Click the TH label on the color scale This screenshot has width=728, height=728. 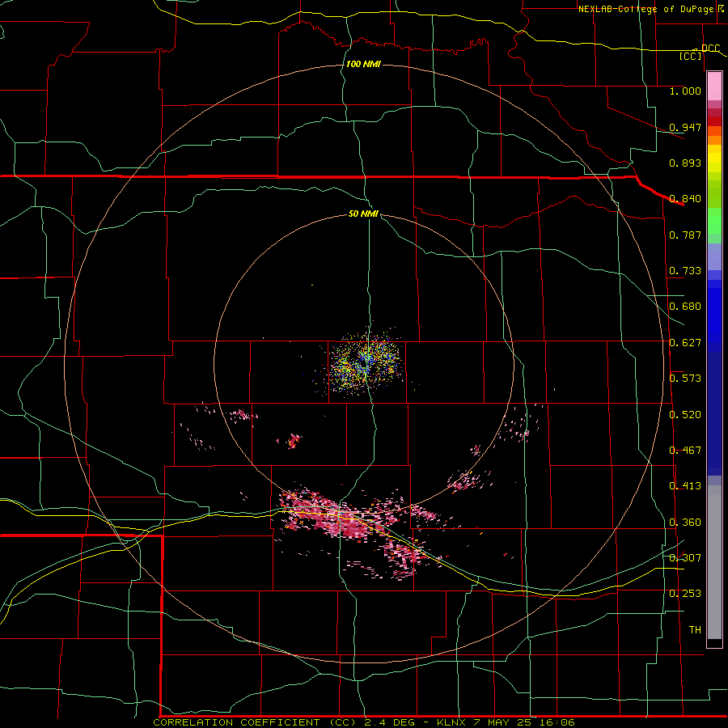coord(695,630)
